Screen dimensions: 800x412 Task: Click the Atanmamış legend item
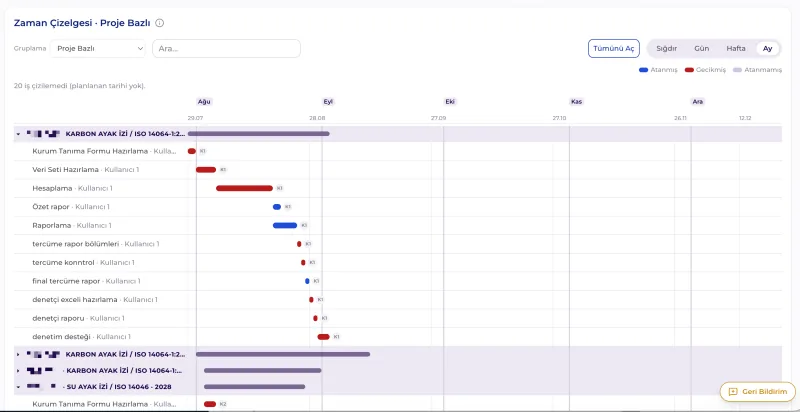757,70
